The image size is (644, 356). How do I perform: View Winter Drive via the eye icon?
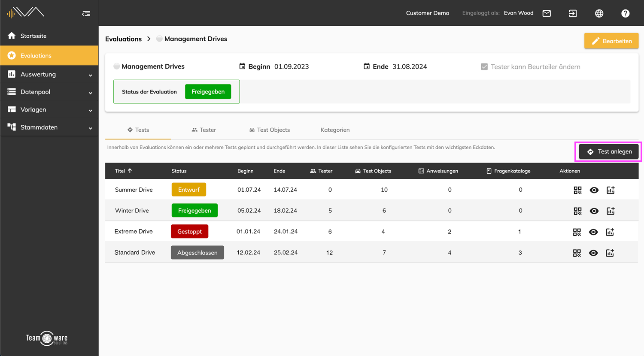coord(594,211)
